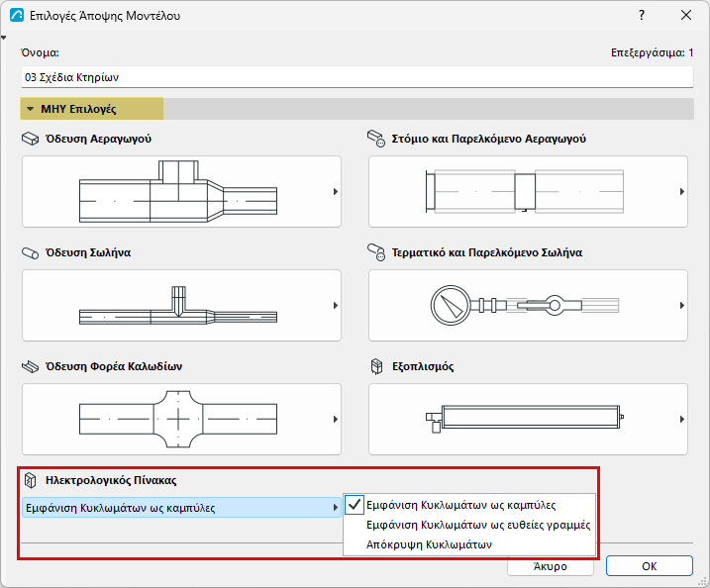Click the Όδευση Αεραγωγού heading text
Screen dimensions: 710x588
[98, 139]
